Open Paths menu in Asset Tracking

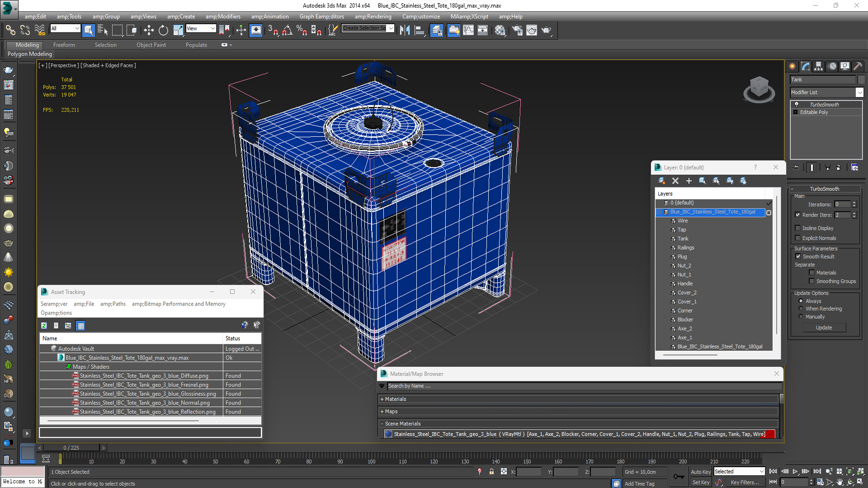click(x=113, y=304)
